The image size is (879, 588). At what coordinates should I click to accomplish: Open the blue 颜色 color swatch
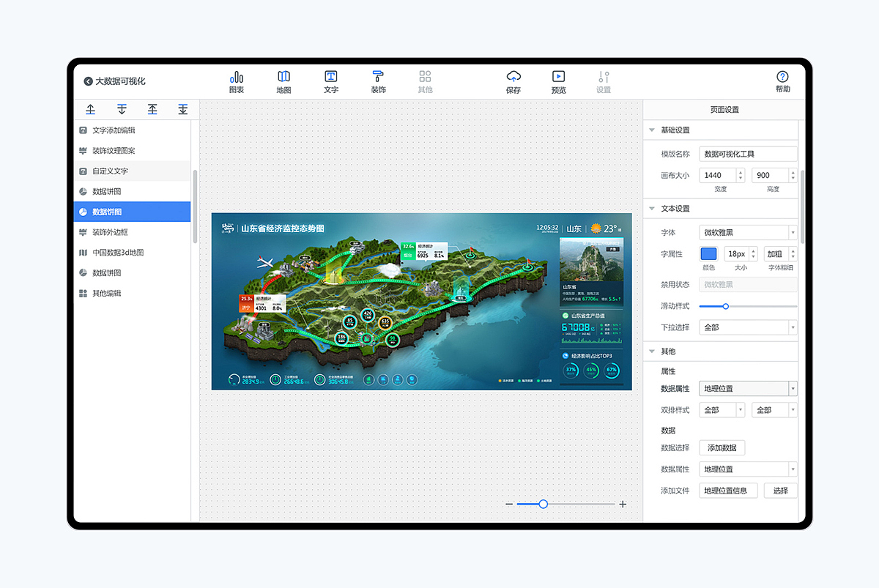[x=709, y=253]
